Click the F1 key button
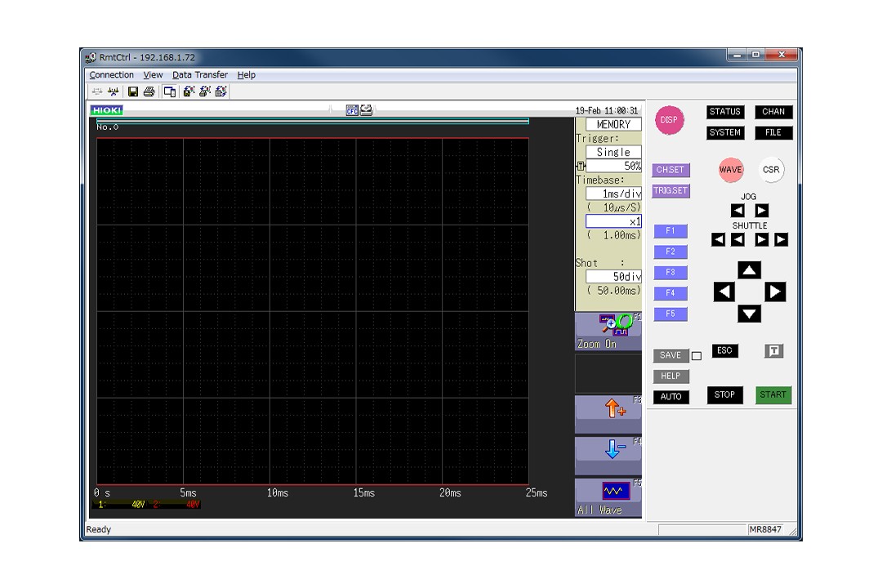Screen dimensions: 882x588 click(670, 230)
